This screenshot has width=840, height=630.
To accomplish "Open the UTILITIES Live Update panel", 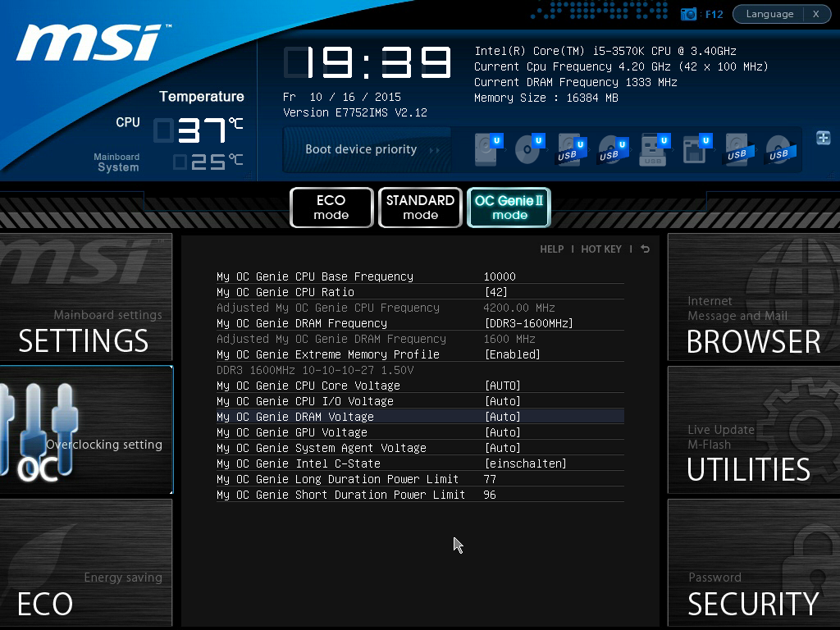I will [x=754, y=430].
